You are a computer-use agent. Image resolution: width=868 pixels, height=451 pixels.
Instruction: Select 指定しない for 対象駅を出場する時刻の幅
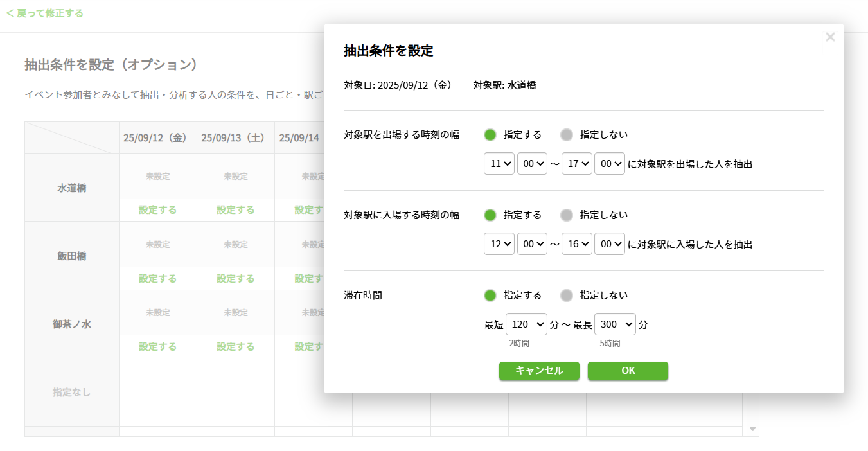[566, 135]
